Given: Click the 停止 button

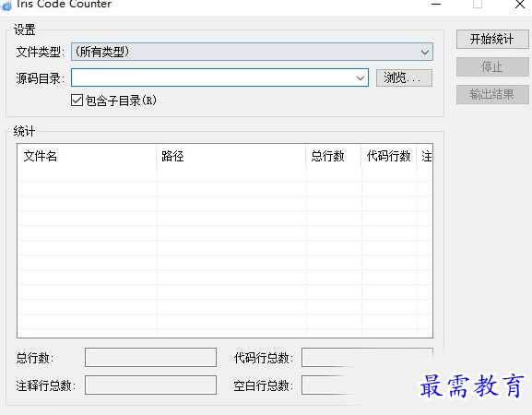Looking at the screenshot, I should tap(492, 66).
